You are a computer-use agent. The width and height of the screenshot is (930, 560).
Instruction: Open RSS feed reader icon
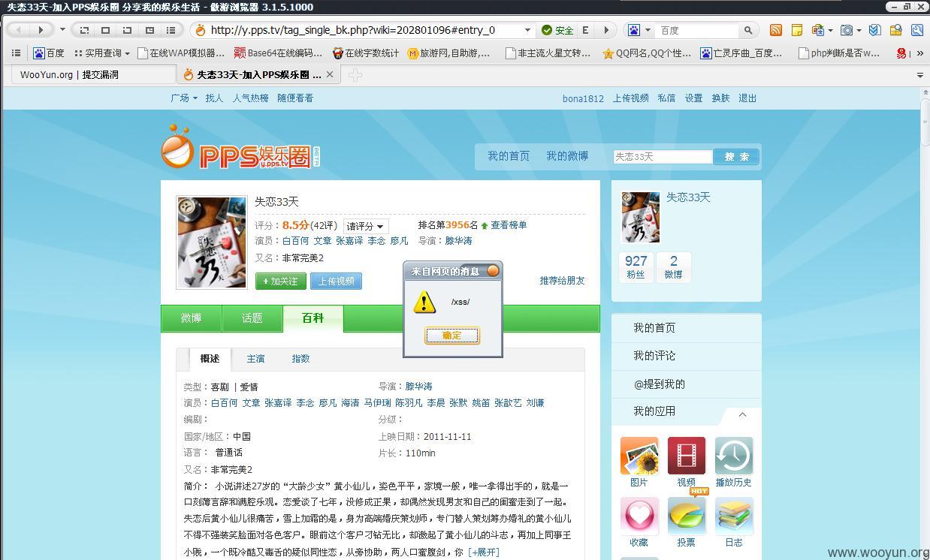pyautogui.click(x=776, y=30)
